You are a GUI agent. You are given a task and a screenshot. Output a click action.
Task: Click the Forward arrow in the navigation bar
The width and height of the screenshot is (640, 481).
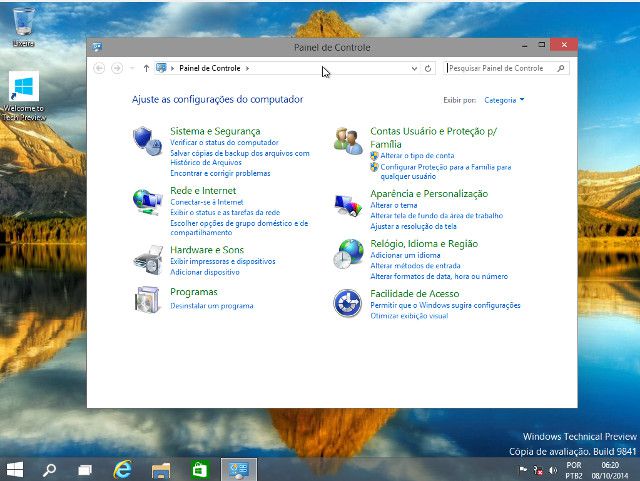(x=117, y=68)
